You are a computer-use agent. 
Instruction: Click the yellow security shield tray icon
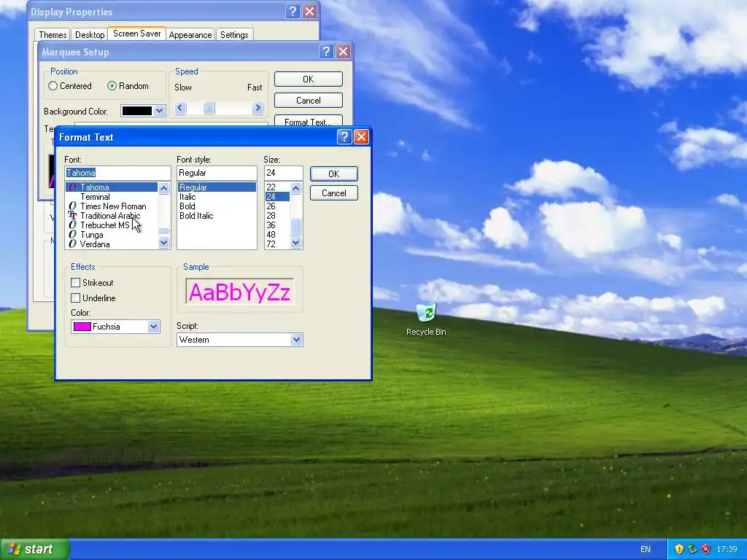[x=679, y=549]
